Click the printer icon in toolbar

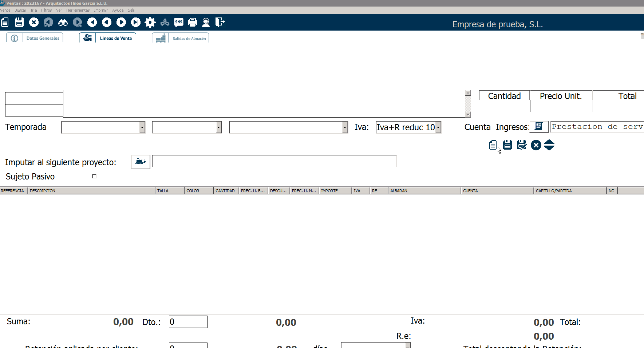tap(193, 23)
